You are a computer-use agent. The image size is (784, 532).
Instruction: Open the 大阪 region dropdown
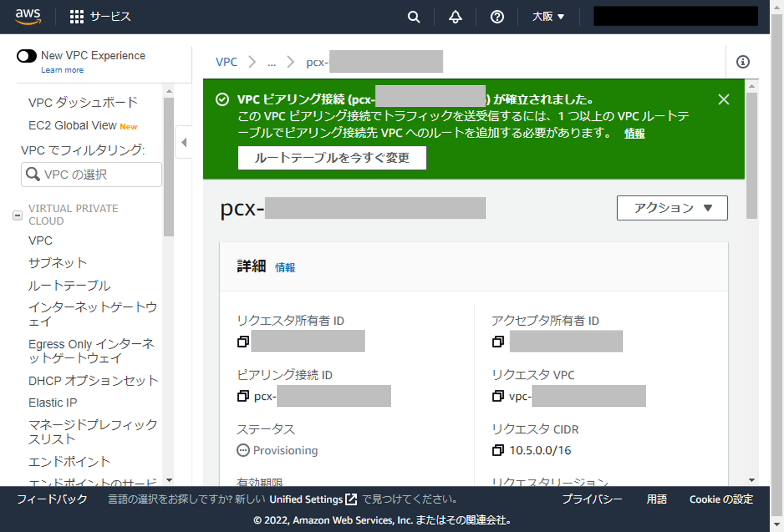548,17
